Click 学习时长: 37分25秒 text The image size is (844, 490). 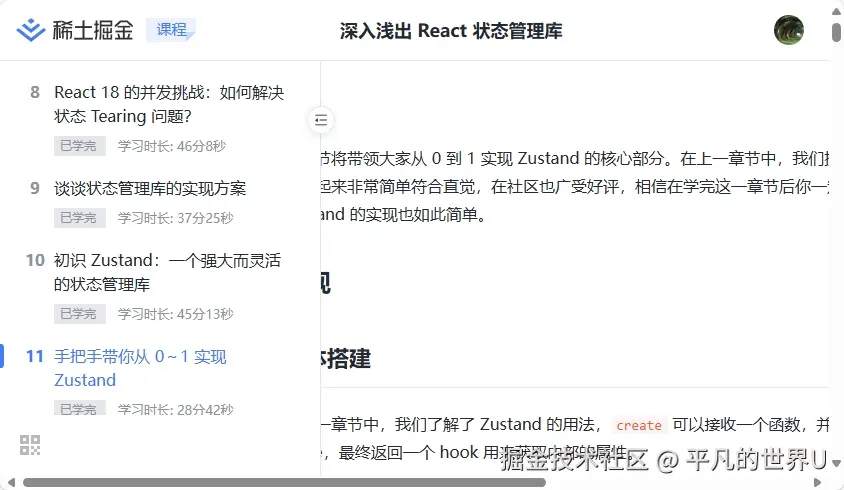click(175, 218)
